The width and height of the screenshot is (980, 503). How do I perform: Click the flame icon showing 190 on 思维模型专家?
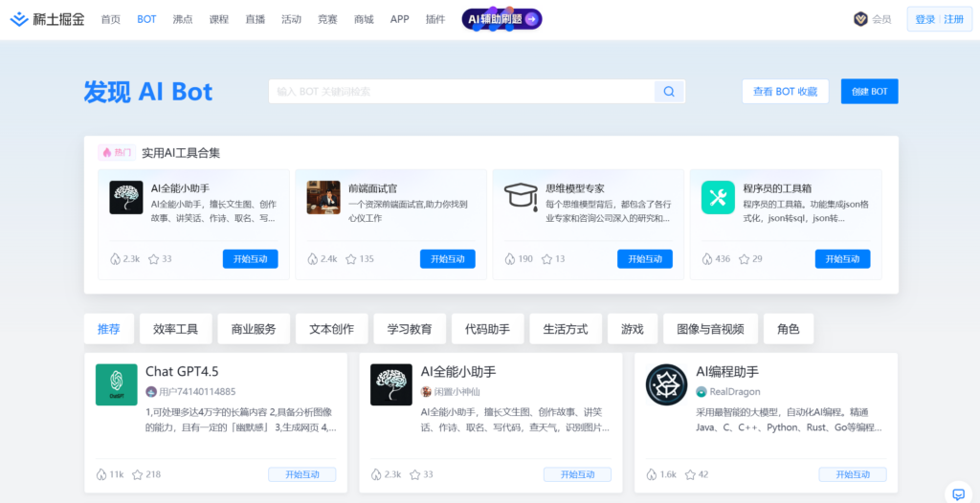(510, 259)
